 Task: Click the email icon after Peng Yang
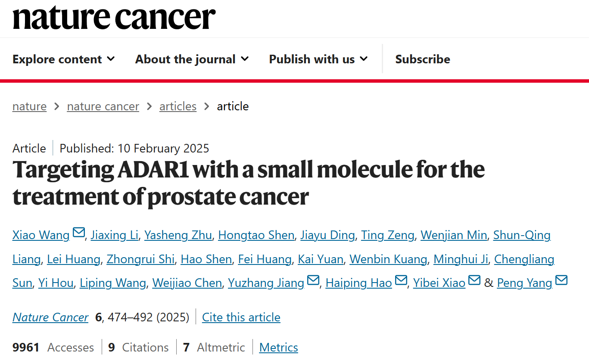pos(561,280)
